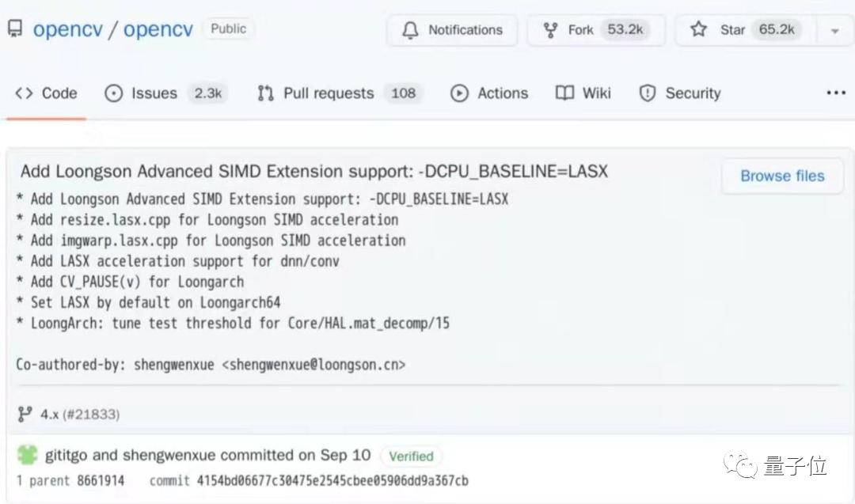Click the line about CV_PAUSE(v) for Loongarch
Screen dimensions: 855x504
click(x=130, y=282)
